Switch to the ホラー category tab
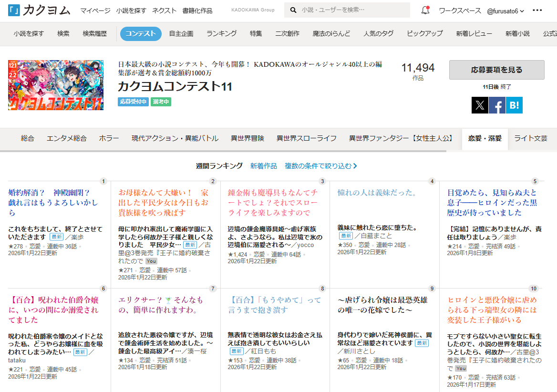Image resolution: width=557 pixels, height=392 pixels. click(109, 138)
